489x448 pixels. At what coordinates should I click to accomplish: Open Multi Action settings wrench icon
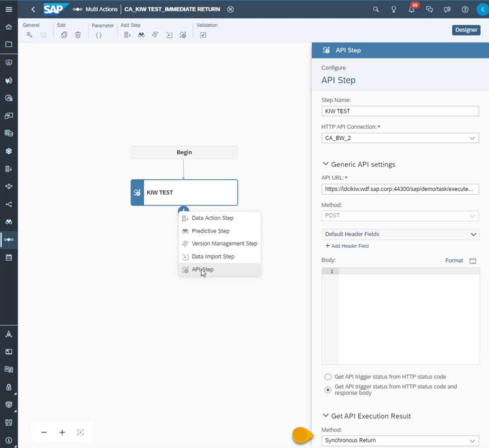click(x=30, y=35)
